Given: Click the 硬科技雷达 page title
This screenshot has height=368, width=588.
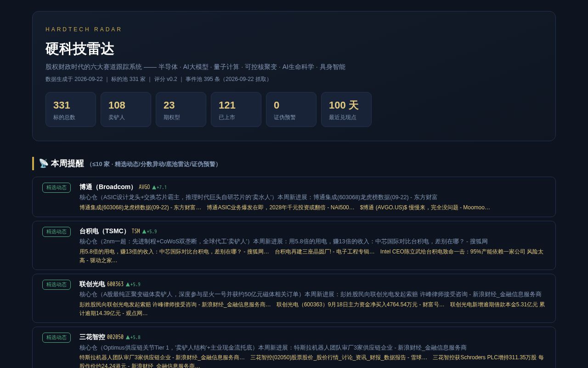Looking at the screenshot, I should pyautogui.click(x=79, y=49).
